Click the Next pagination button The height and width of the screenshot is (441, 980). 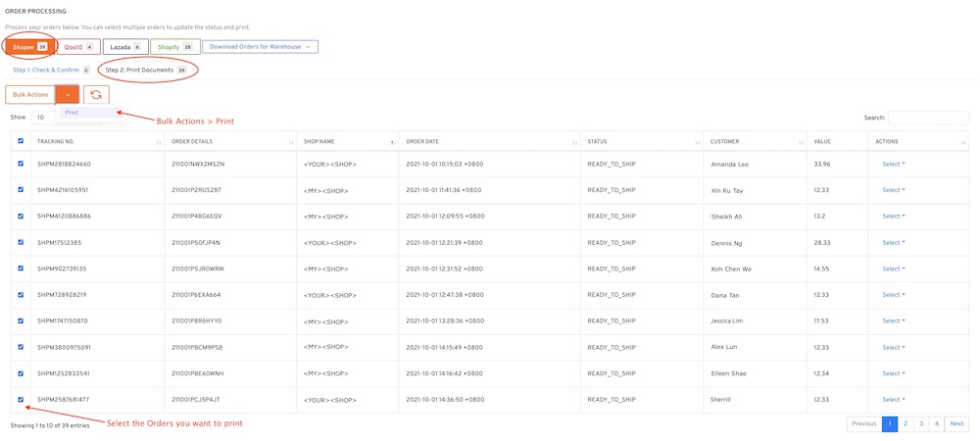[x=956, y=423]
